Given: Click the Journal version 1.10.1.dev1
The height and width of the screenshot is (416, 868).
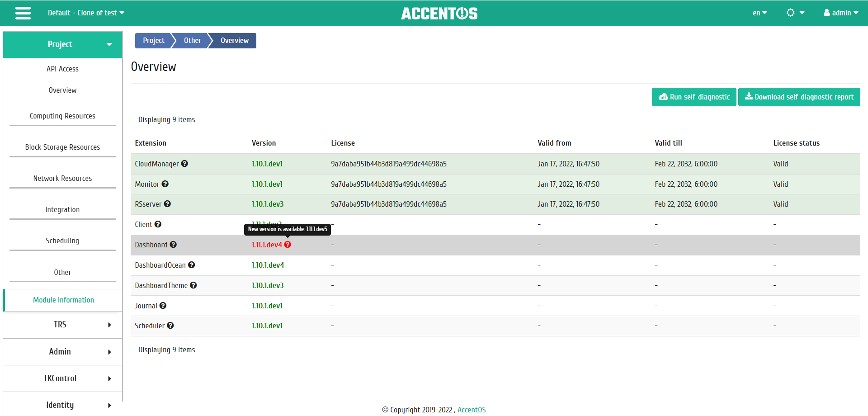Looking at the screenshot, I should (x=267, y=306).
